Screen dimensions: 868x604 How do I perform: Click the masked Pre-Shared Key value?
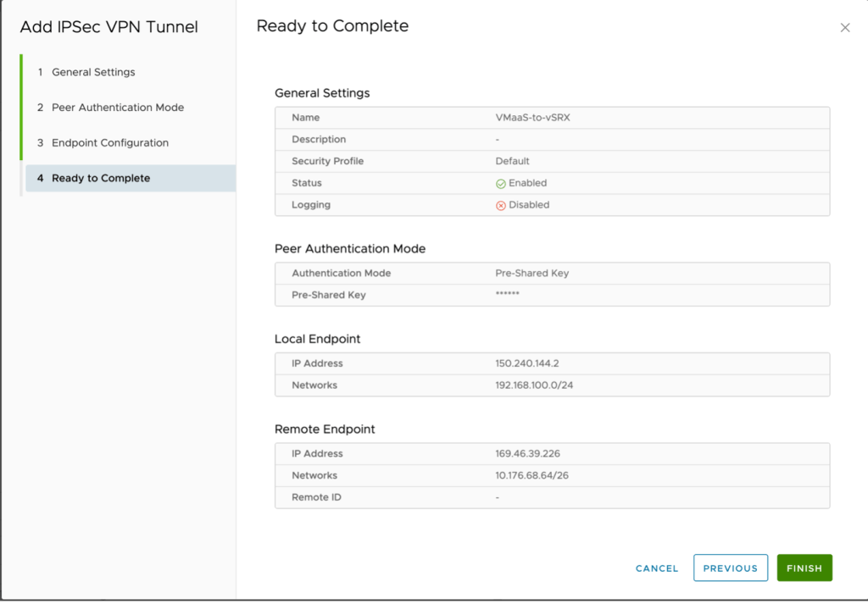507,295
